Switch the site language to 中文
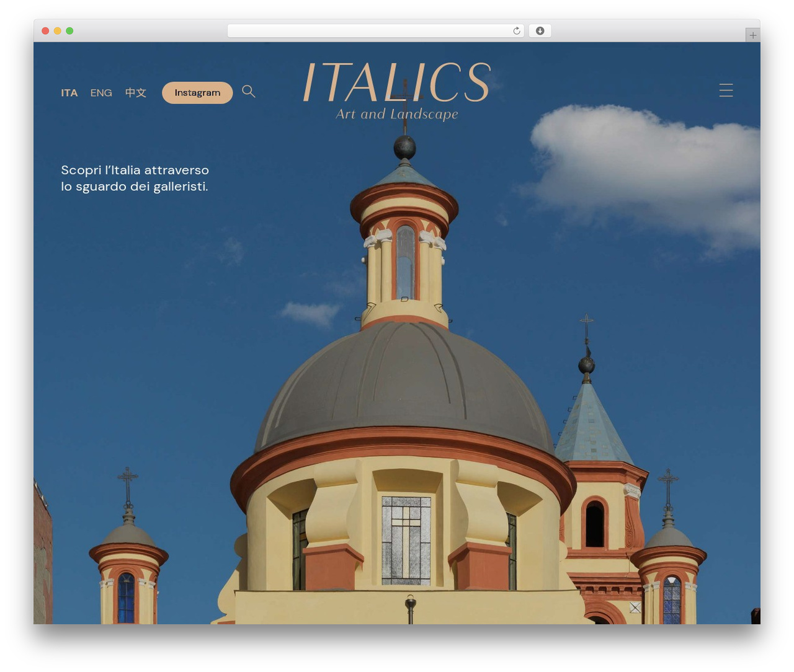 tap(136, 93)
